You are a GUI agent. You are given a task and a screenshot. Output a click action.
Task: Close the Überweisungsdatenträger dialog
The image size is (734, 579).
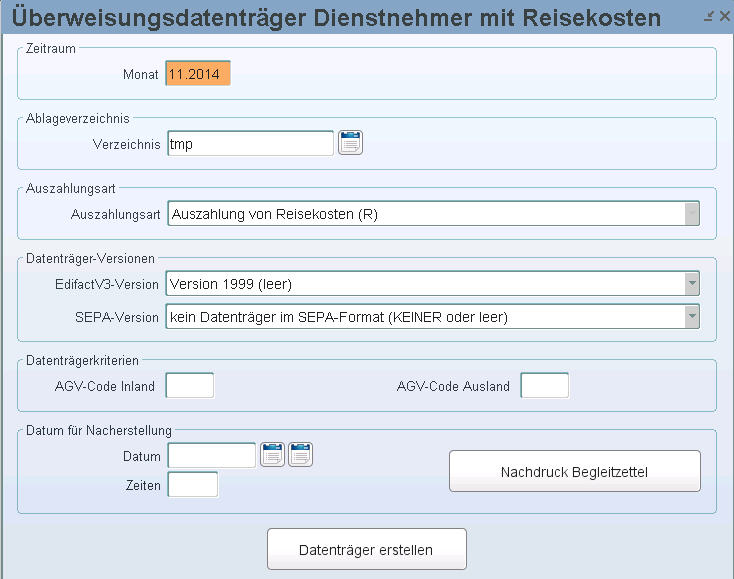pos(725,16)
